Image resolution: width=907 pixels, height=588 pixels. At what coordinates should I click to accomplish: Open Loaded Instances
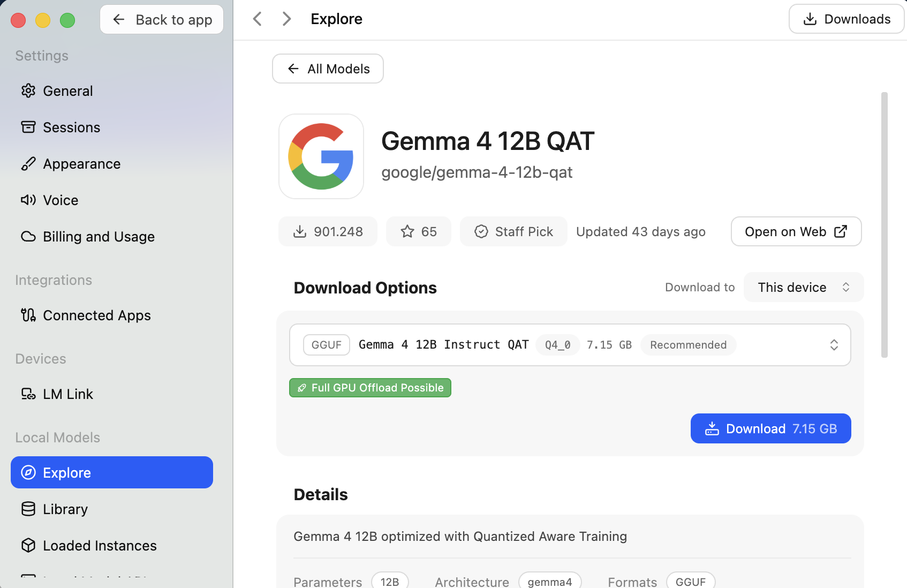click(x=112, y=545)
